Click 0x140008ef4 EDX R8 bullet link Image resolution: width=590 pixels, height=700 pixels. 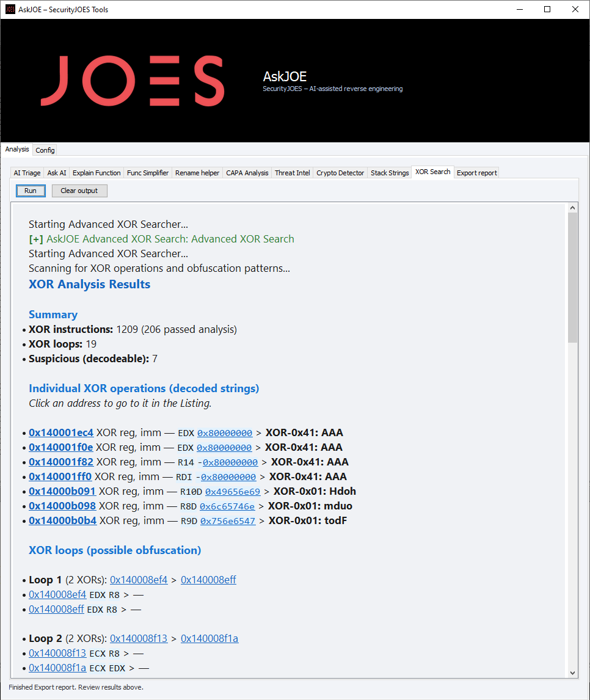(57, 595)
